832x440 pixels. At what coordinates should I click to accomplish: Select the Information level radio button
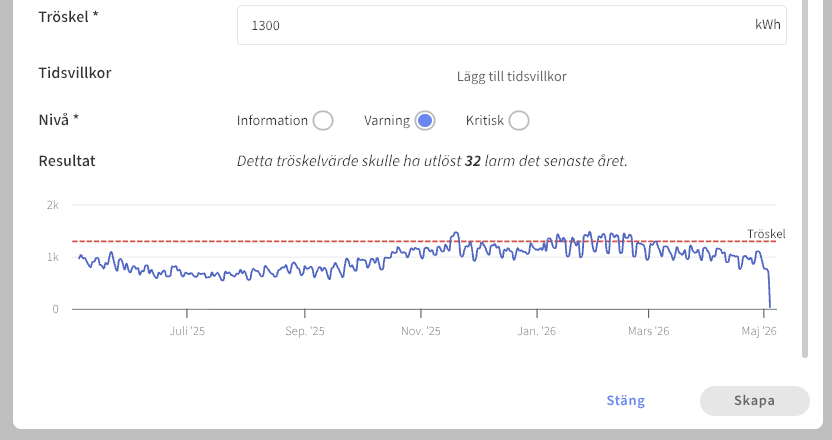coord(323,120)
